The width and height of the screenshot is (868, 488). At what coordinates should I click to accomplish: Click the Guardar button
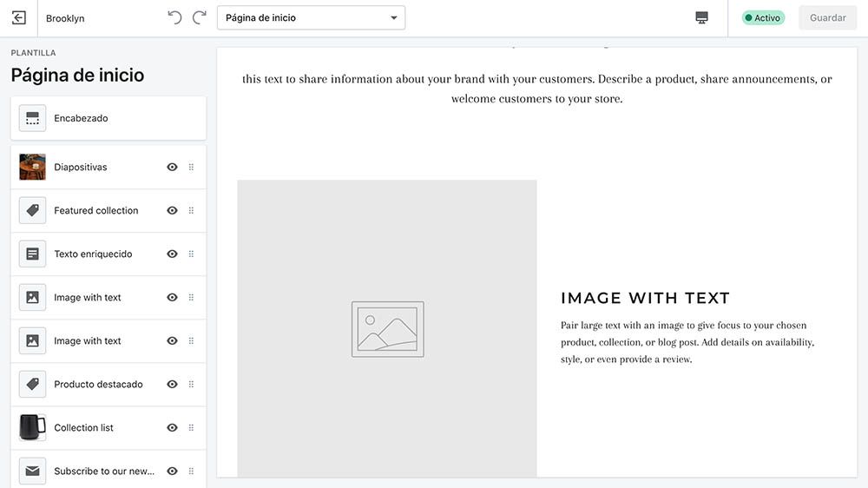point(827,17)
